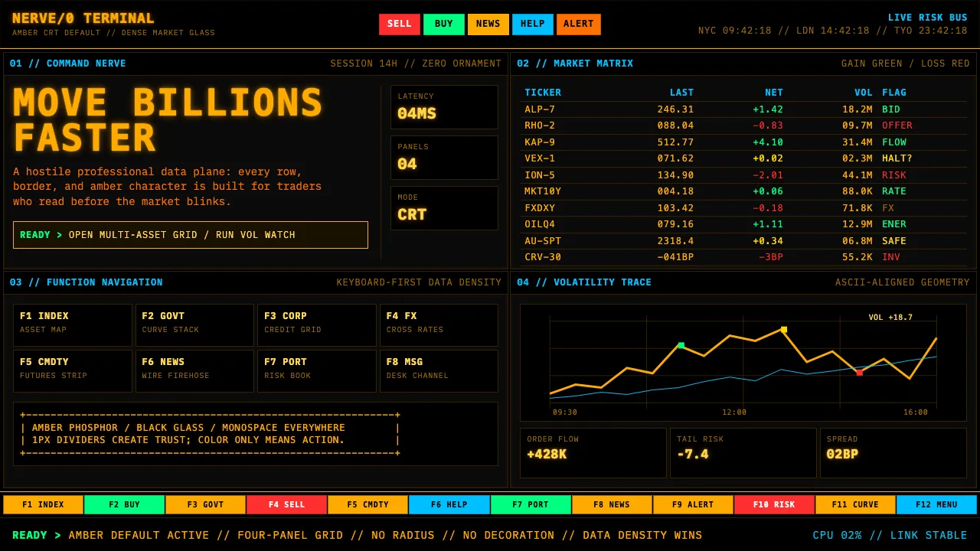Click the TAIL RISK -7.4 card
980x551 pixels.
coord(743,453)
